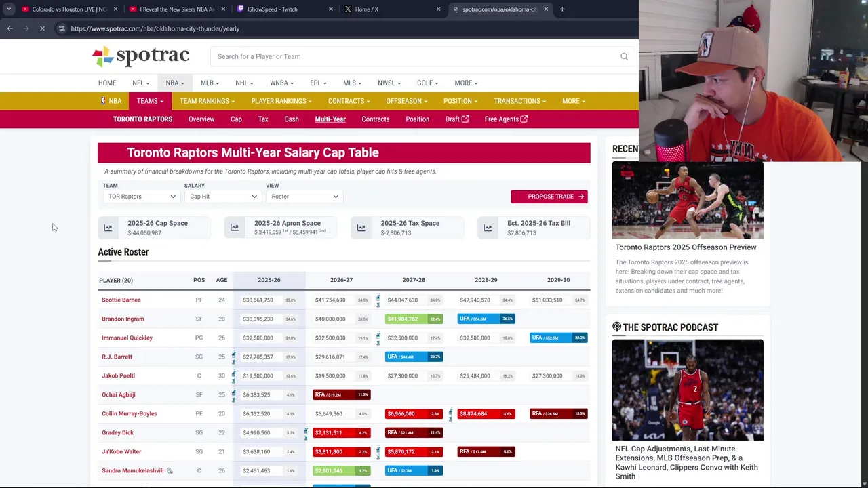Click the Draft external link icon

pyautogui.click(x=465, y=119)
